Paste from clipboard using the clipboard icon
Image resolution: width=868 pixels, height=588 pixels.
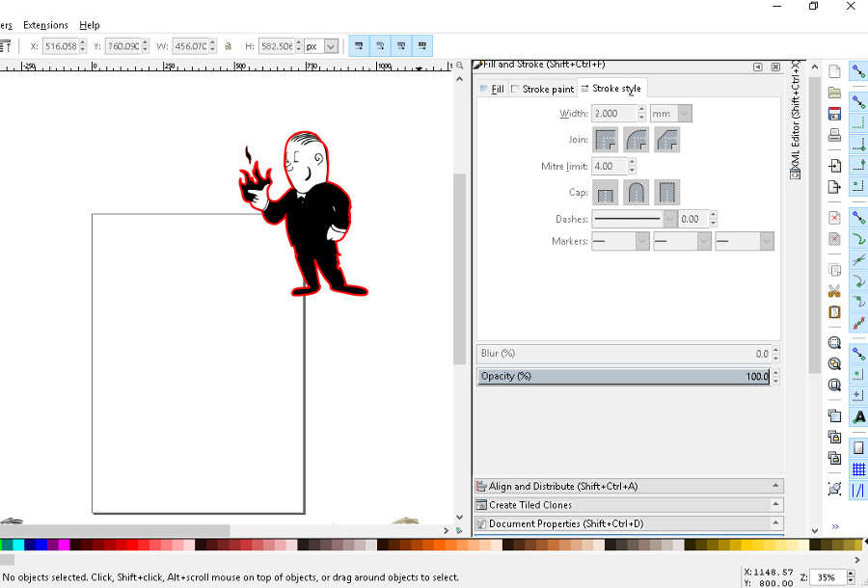point(834,312)
